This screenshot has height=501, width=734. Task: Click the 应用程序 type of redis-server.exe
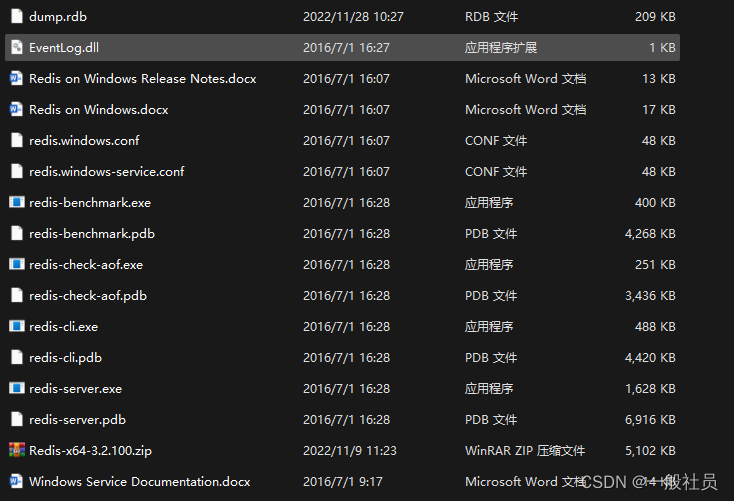489,389
